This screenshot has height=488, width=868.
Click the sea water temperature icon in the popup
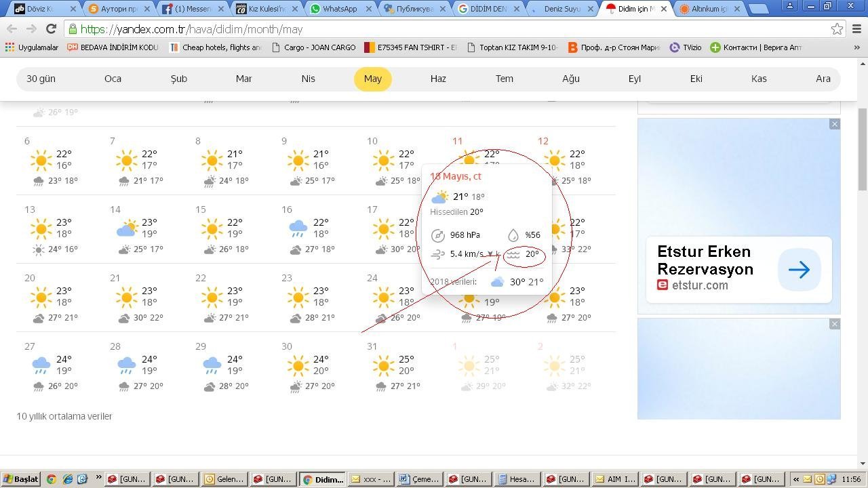(513, 255)
